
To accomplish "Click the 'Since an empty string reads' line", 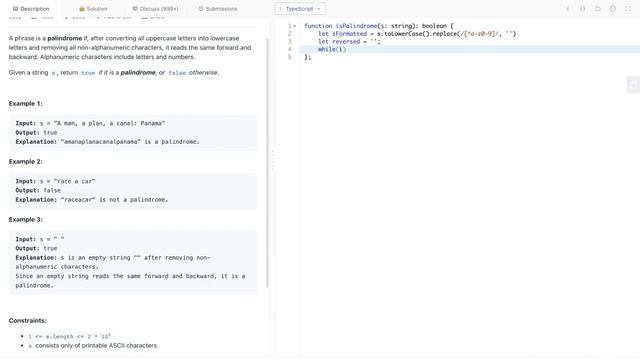I will point(130,276).
